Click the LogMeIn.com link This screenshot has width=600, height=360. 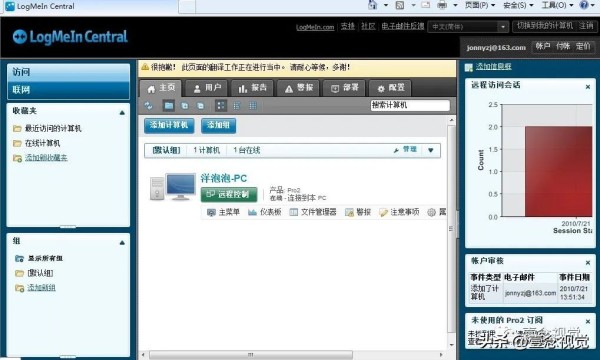[315, 27]
